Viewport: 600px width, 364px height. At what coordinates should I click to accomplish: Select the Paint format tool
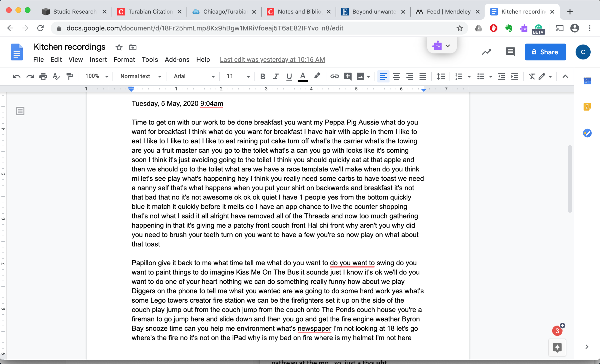coord(70,76)
